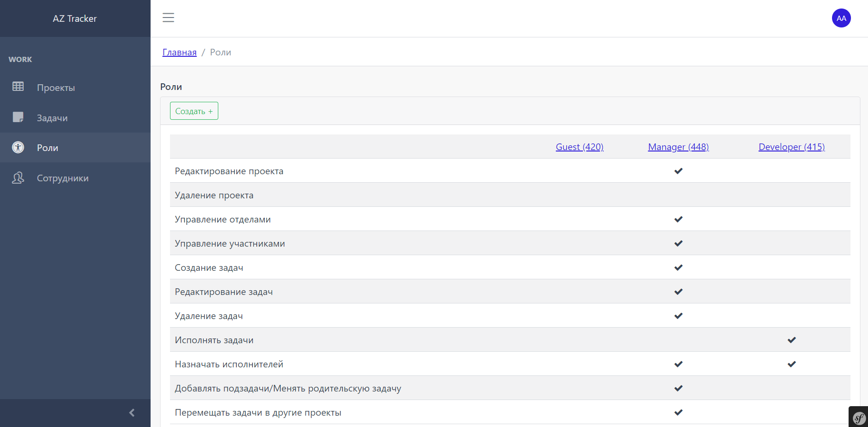This screenshot has height=427, width=868.
Task: Open the Guest (420) role link
Action: pyautogui.click(x=579, y=147)
